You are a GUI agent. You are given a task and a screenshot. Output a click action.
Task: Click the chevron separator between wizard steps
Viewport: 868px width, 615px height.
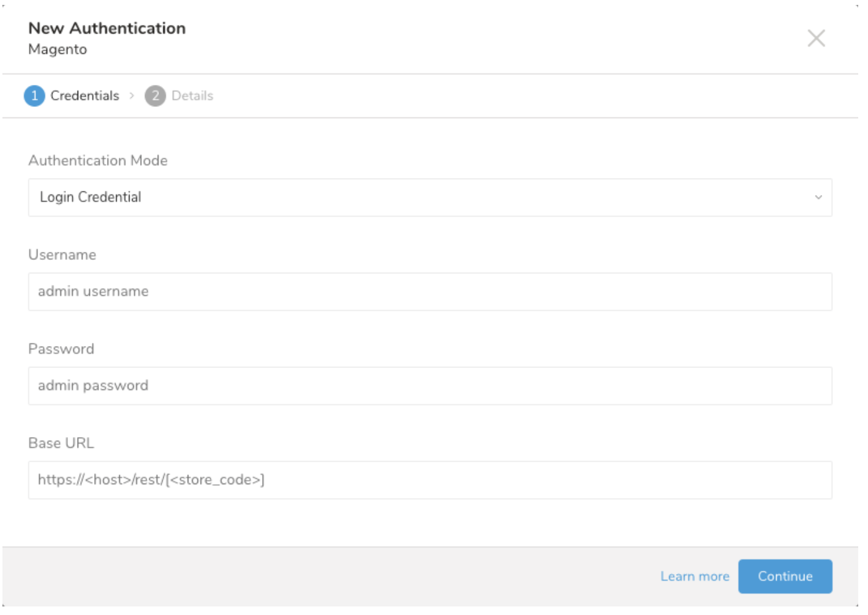[x=131, y=96]
